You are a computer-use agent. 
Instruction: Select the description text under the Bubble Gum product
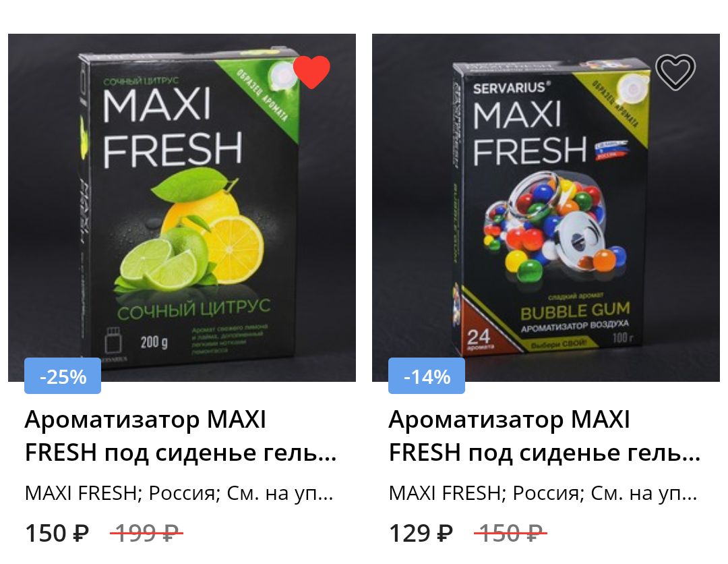(543, 493)
